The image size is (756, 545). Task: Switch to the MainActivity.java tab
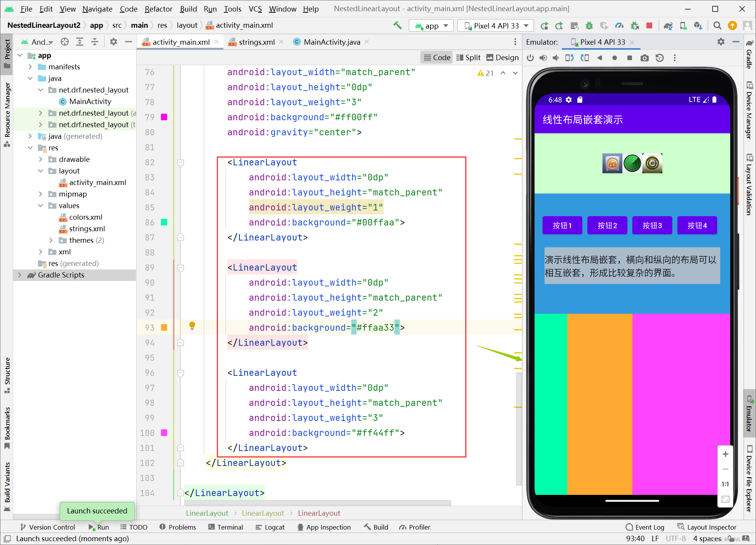click(331, 42)
